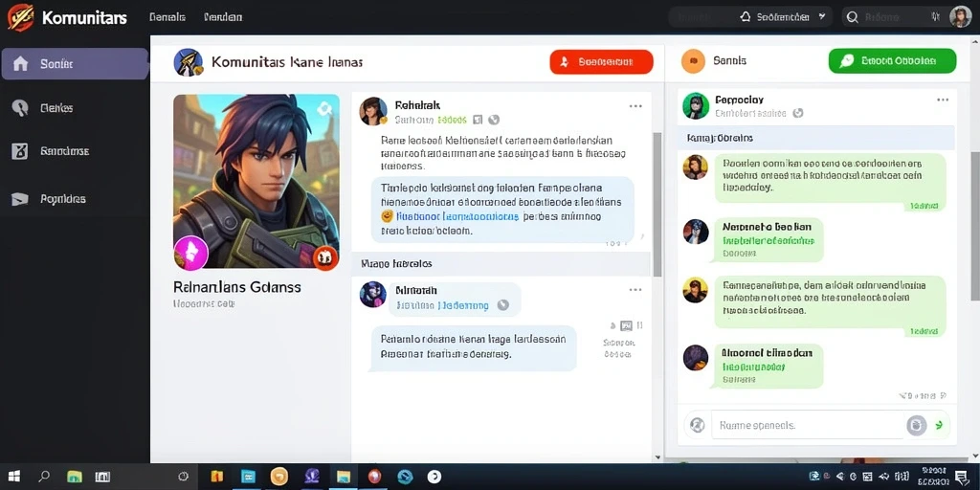This screenshot has height=490, width=980.
Task: Click the magnifier icon on the character image
Action: click(x=324, y=109)
